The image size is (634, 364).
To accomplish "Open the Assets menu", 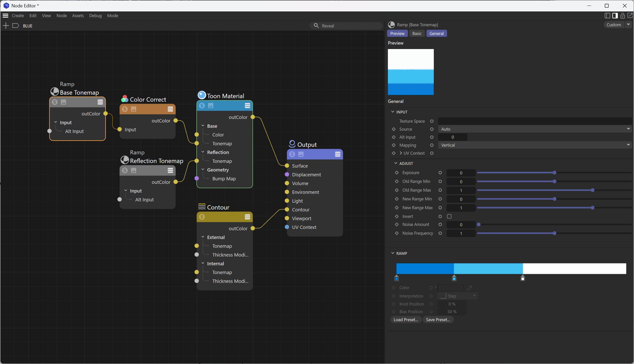I will (x=78, y=16).
